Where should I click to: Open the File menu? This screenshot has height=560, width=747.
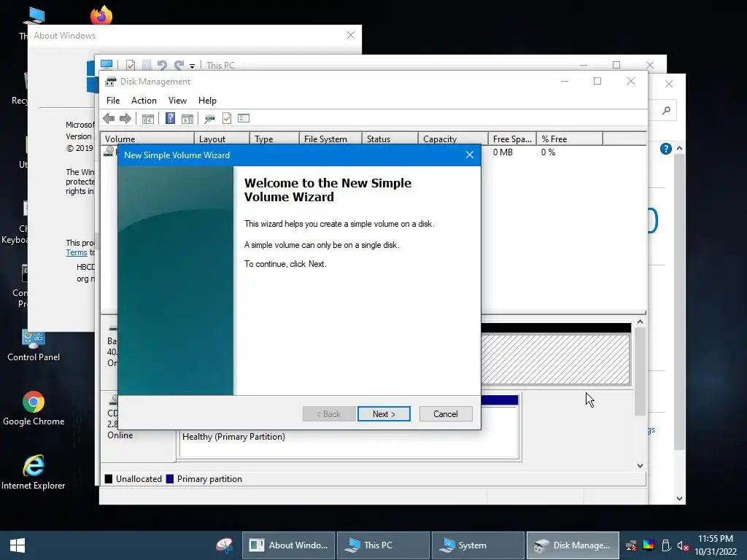coord(113,101)
